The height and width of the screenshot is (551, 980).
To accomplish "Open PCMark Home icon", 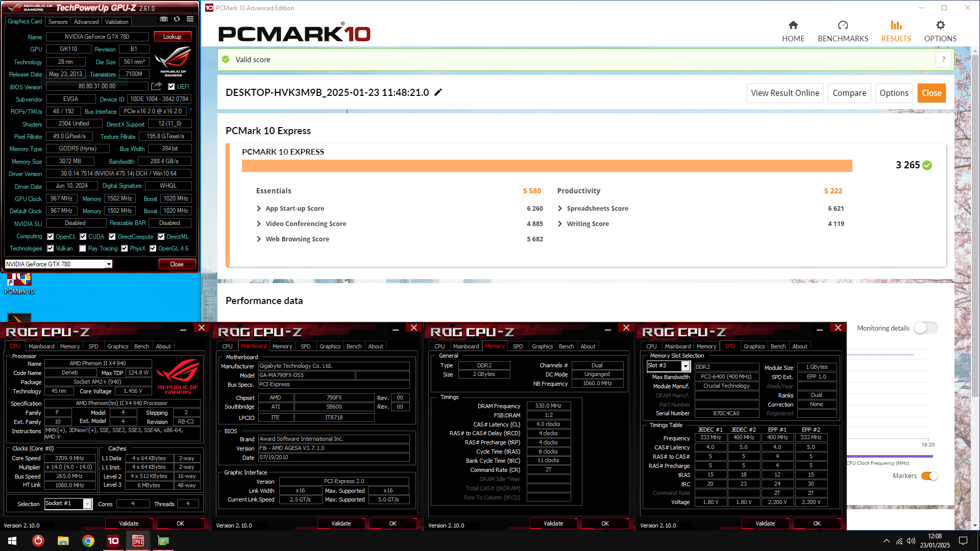I will click(x=793, y=25).
